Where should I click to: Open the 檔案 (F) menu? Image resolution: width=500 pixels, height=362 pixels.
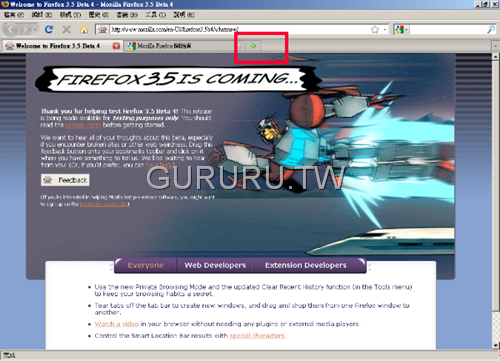[x=14, y=15]
